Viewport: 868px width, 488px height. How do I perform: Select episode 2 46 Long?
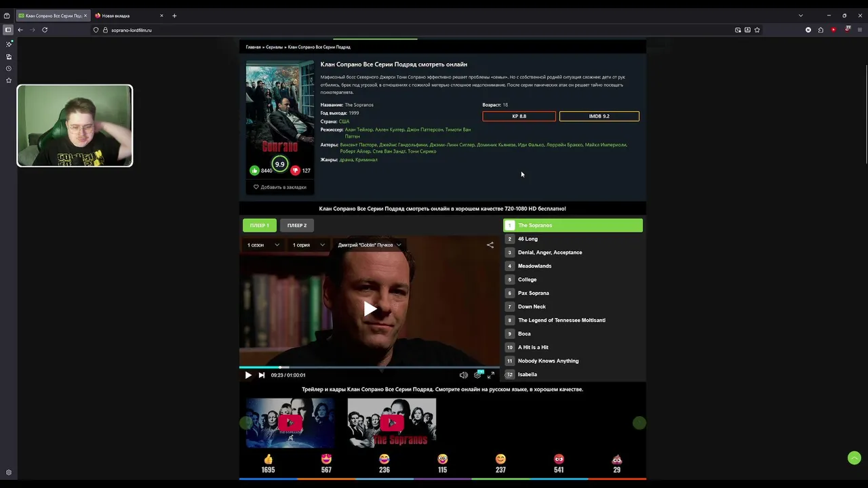tap(573, 239)
